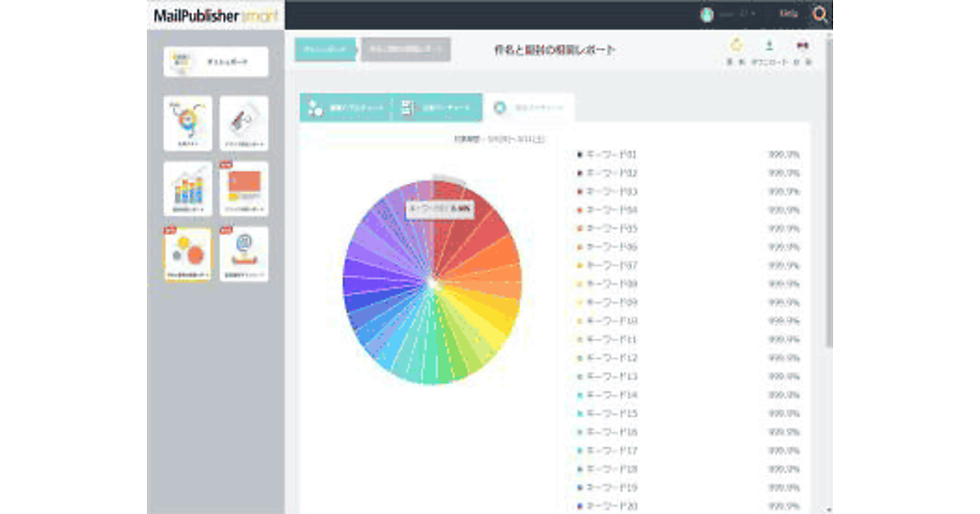Click the orange slice of the pie chart
Viewport: 980px width, 514px height.
tap(494, 259)
